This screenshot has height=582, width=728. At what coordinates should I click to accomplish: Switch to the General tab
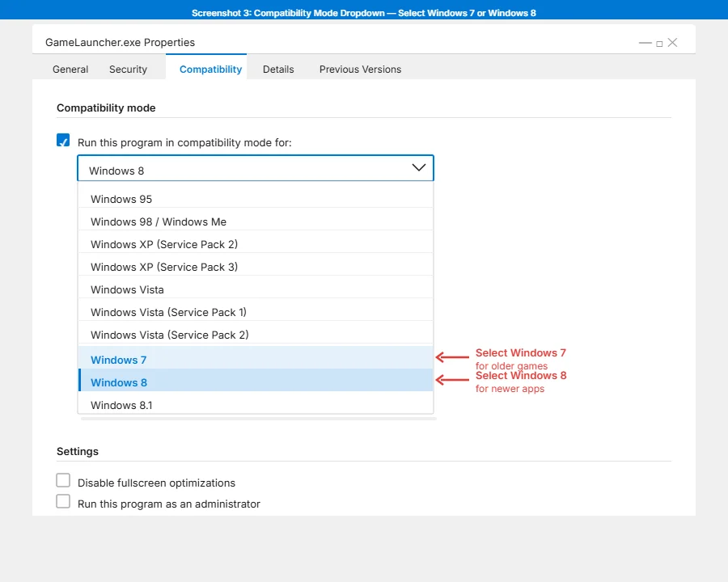[x=70, y=70]
